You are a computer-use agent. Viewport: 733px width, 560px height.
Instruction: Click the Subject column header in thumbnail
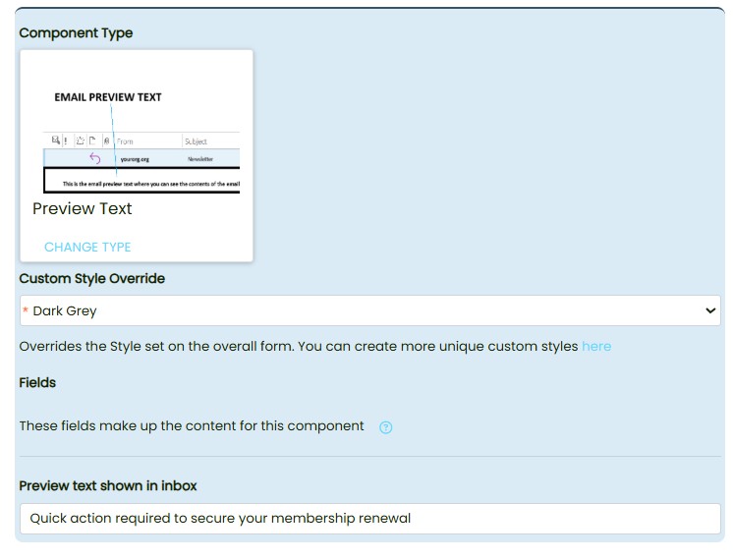(x=197, y=141)
